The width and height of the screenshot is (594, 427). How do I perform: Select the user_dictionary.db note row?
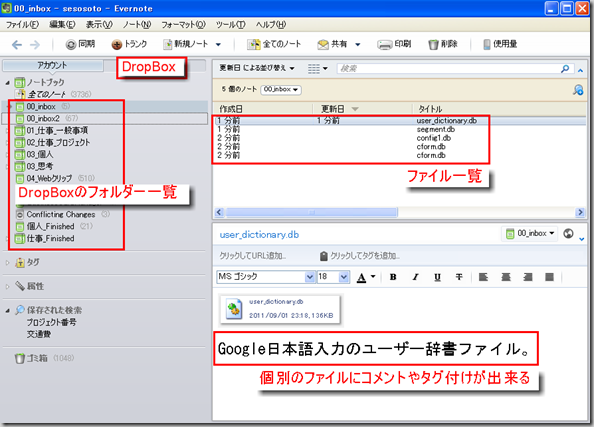[399, 121]
